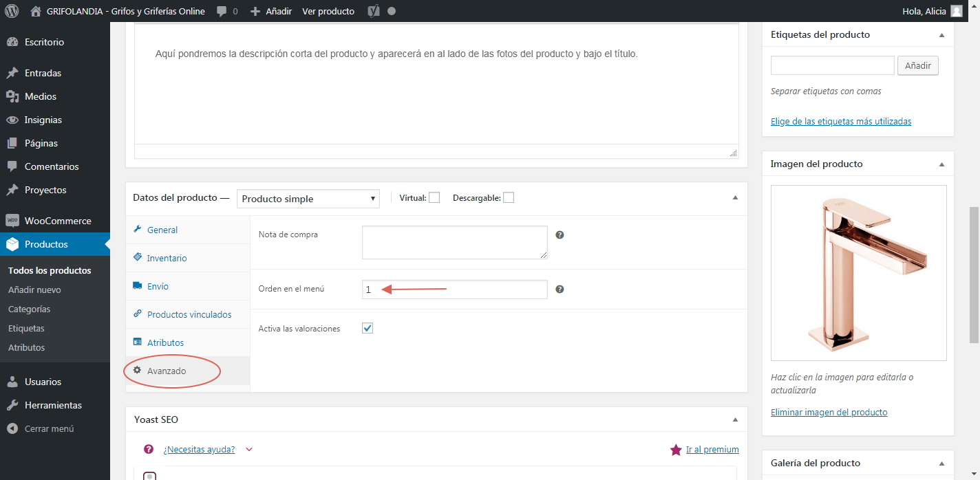Click the Productos box icon

click(x=12, y=244)
